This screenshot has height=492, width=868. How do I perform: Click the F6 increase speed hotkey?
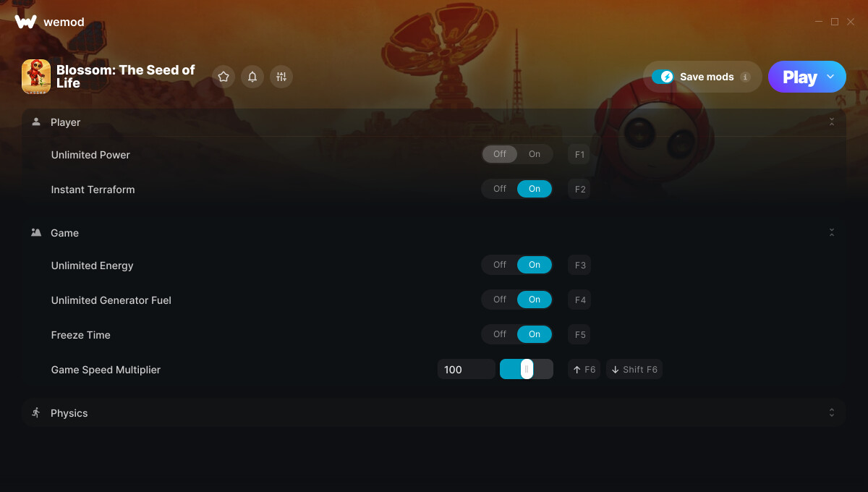[584, 370]
